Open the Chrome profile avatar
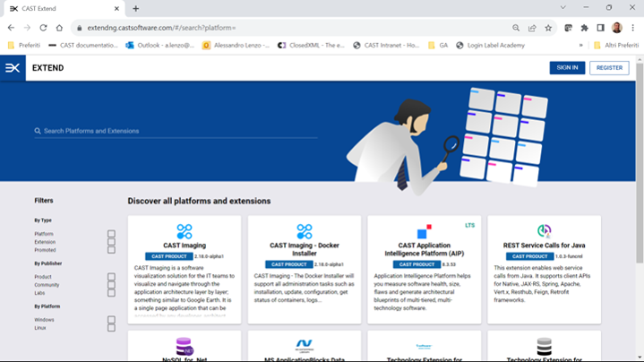 point(617,28)
